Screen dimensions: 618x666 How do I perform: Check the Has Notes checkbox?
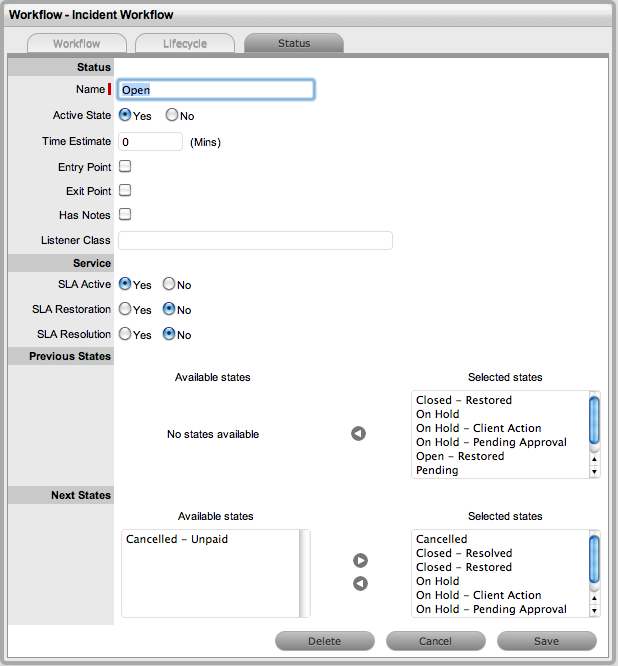[x=125, y=214]
